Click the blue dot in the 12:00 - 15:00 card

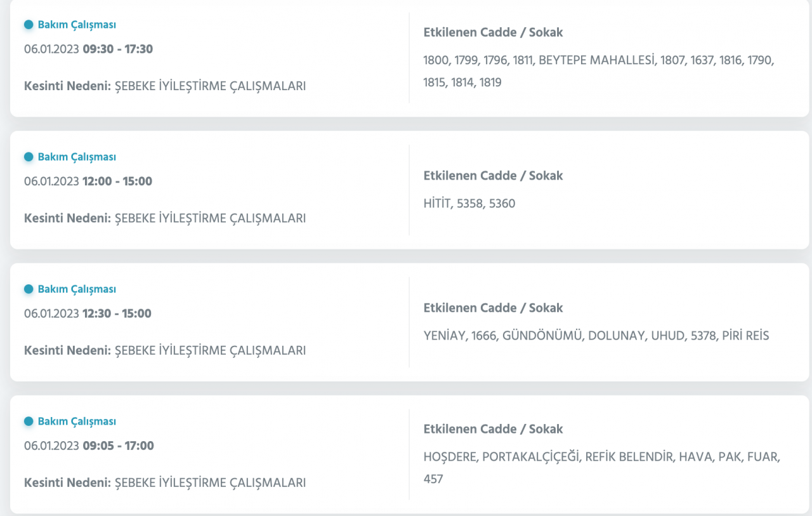pyautogui.click(x=29, y=157)
